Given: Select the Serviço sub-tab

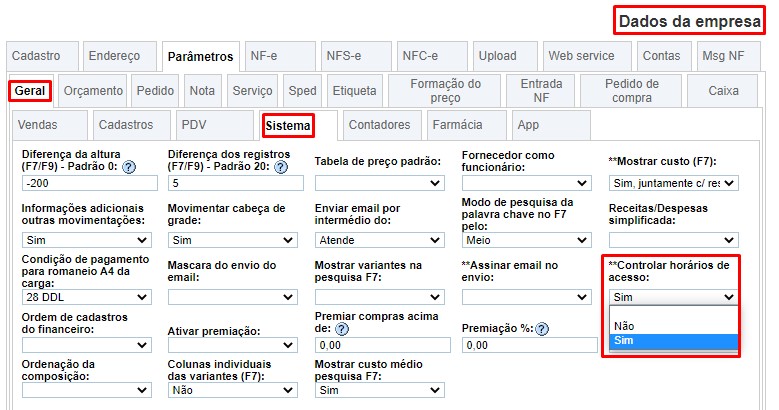Looking at the screenshot, I should pos(252,91).
